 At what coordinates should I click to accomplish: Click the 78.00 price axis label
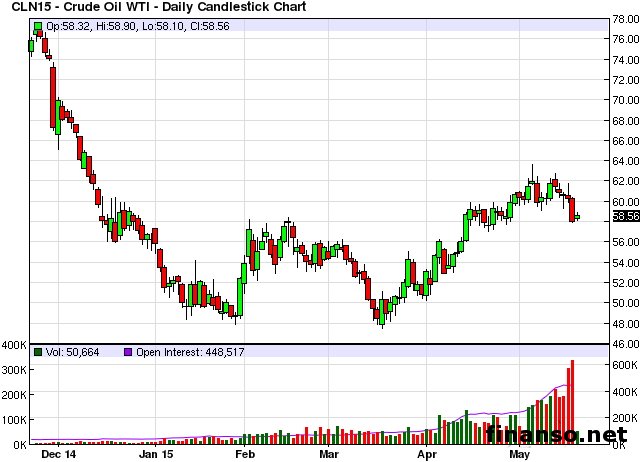[x=625, y=18]
